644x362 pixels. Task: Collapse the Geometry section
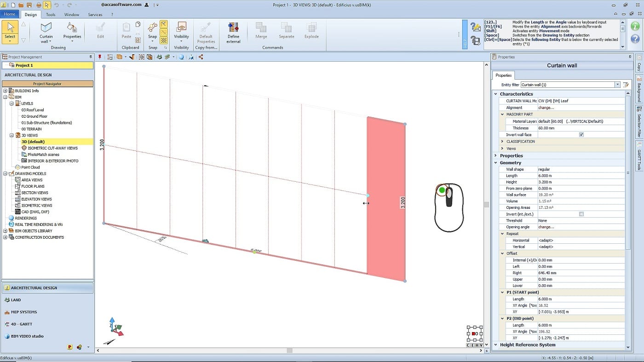[x=495, y=163]
